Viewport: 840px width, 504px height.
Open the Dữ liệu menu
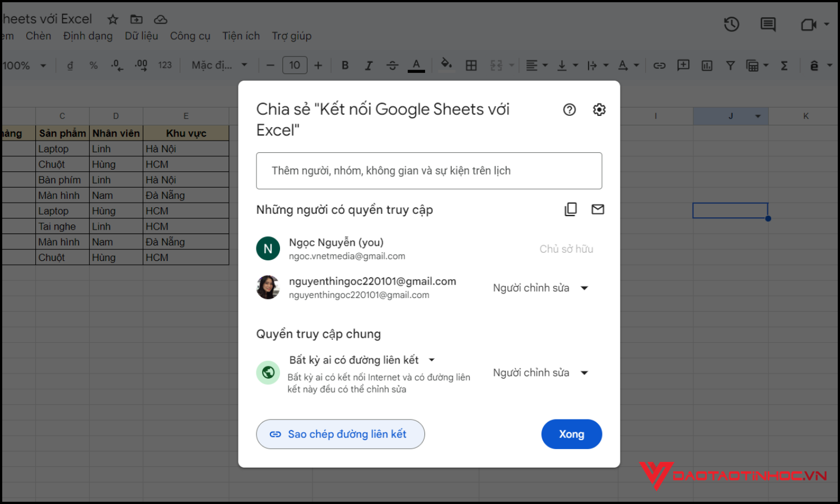point(141,35)
